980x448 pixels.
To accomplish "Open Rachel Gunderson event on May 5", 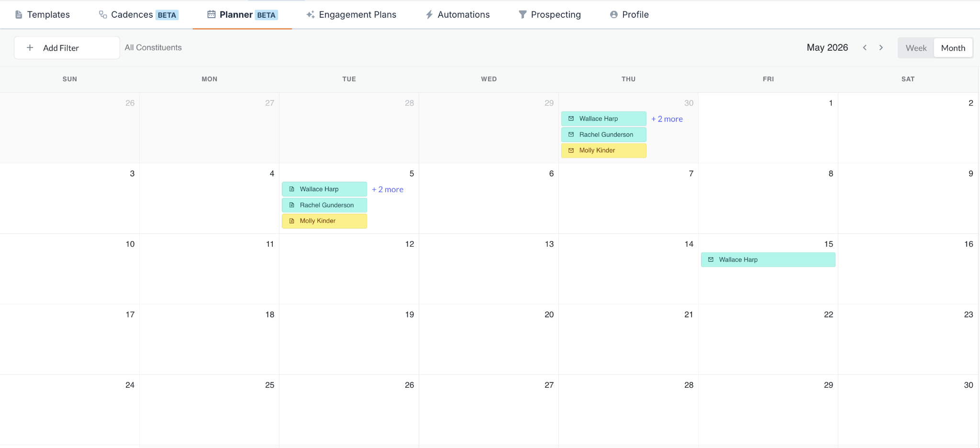I will 324,205.
